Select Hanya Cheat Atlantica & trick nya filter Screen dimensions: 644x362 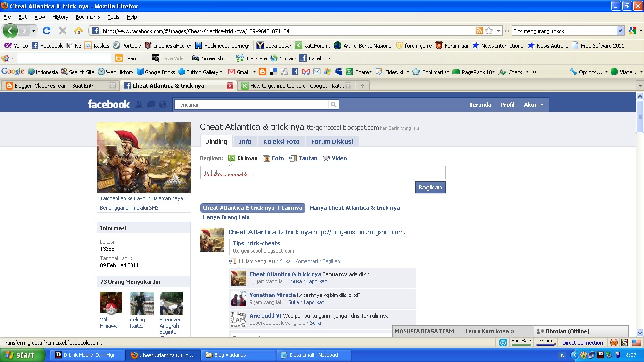tap(355, 208)
